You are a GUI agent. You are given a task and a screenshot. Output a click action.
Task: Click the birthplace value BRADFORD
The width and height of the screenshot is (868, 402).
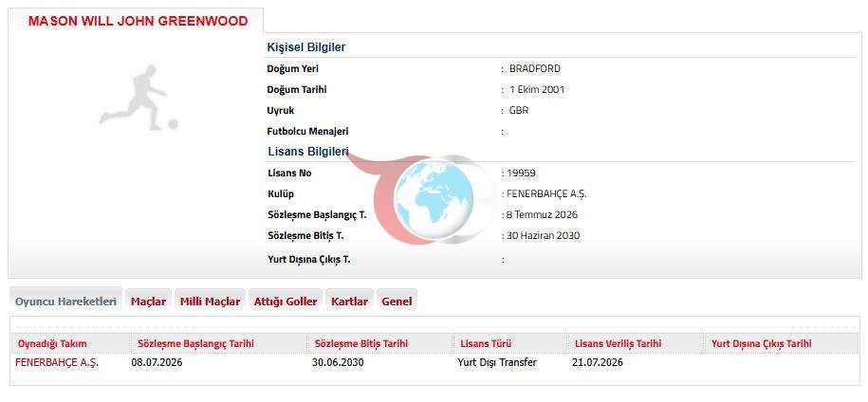point(535,68)
